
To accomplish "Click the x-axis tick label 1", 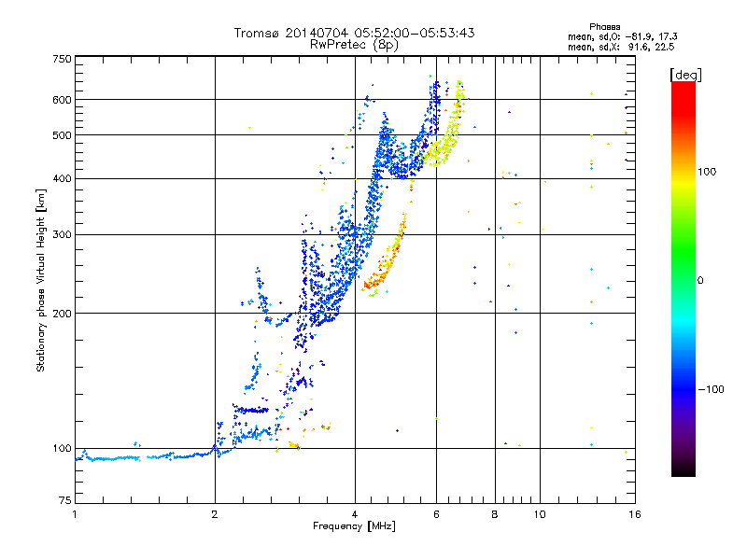I will 75,514.
